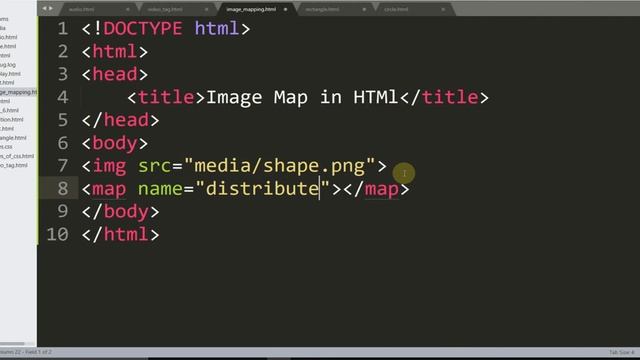The height and width of the screenshot is (360, 640).
Task: Click the "media/shape.png" string on line 7
Action: coord(279,166)
